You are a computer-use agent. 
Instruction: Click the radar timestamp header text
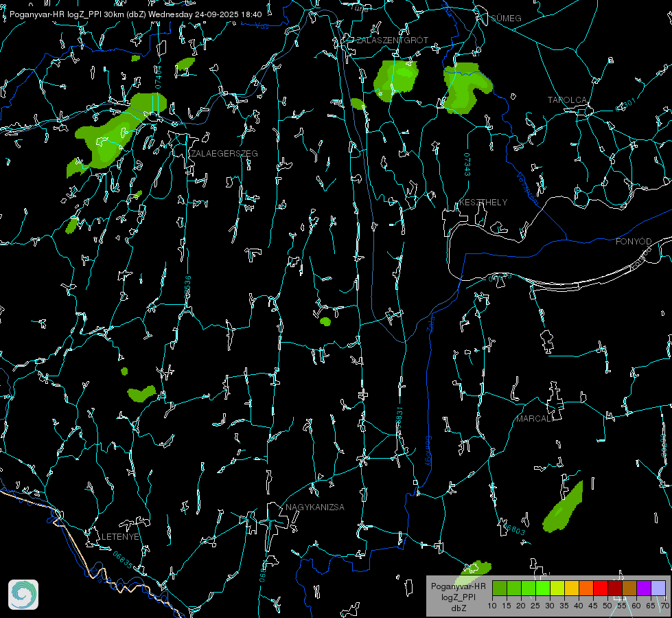135,14
